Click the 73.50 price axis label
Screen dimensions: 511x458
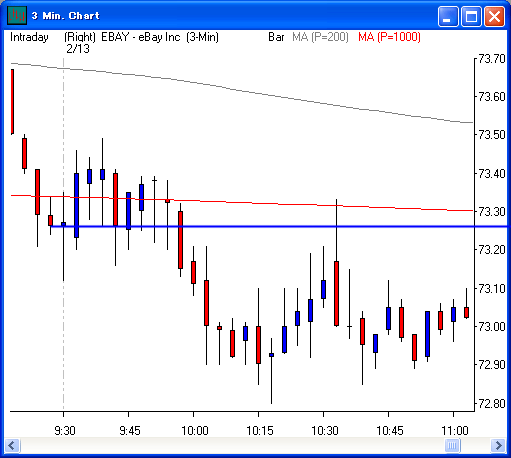pos(492,135)
